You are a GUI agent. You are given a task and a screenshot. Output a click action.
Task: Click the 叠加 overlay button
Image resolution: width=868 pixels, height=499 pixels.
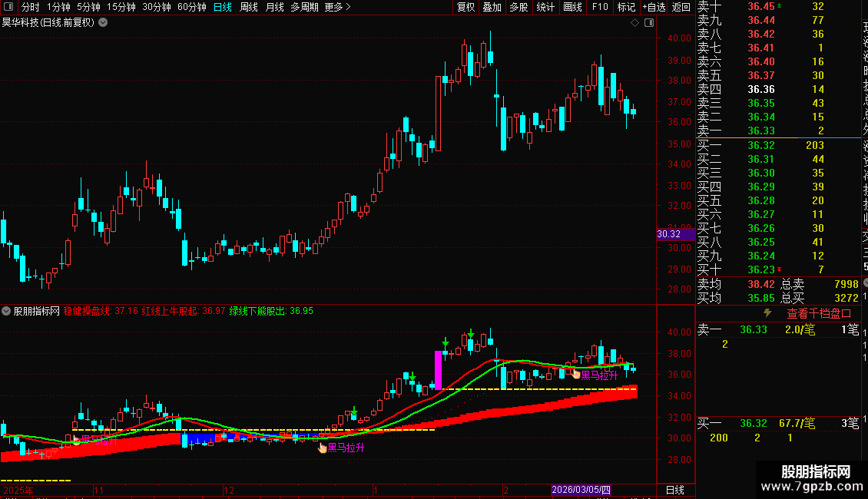(492, 7)
